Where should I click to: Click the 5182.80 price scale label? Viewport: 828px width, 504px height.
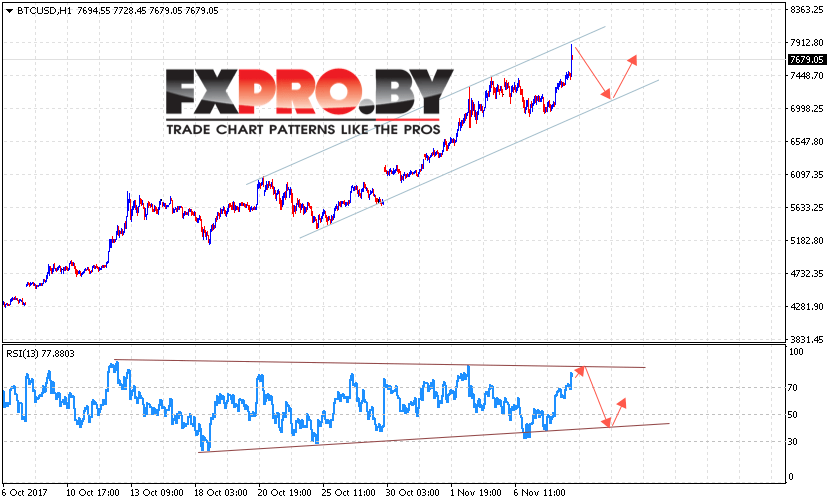pyautogui.click(x=806, y=240)
